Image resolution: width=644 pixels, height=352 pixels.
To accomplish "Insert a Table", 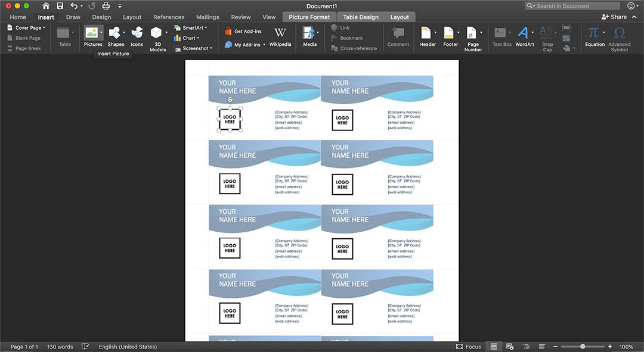I will 65,36.
